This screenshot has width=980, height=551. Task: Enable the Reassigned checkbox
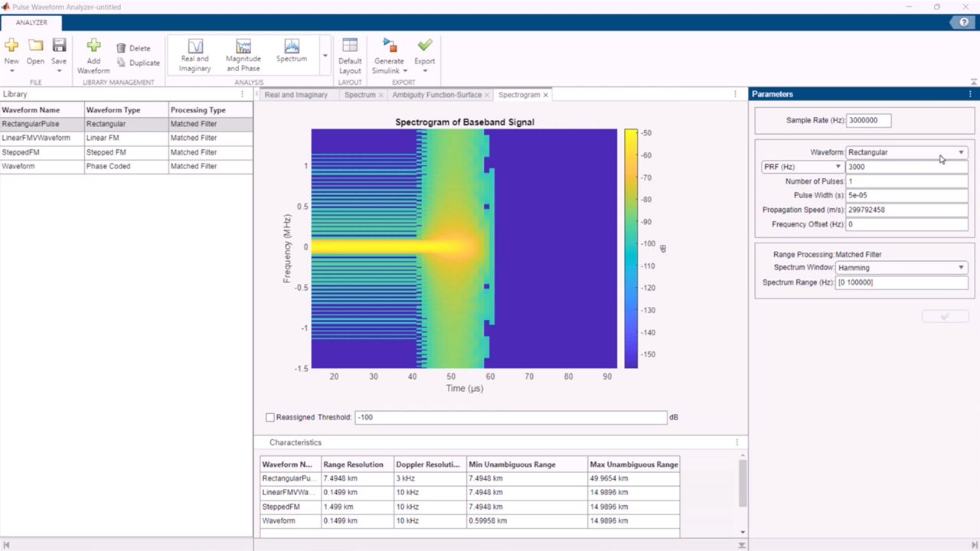[x=269, y=417]
